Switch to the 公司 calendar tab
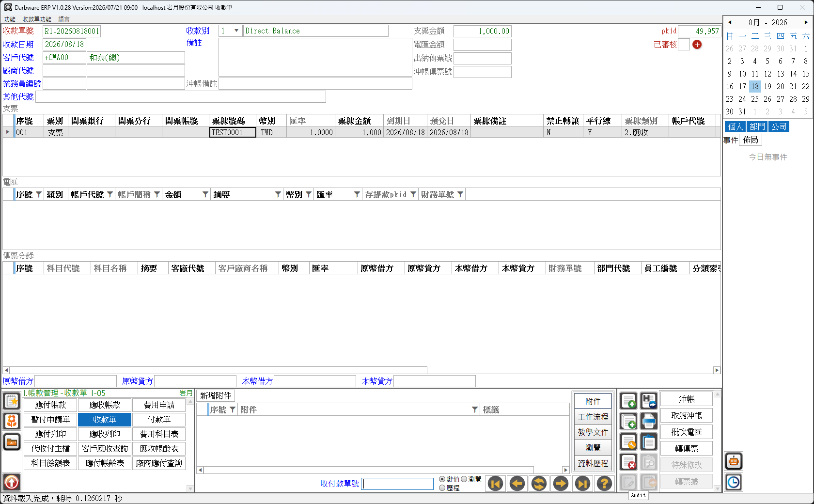Image resolution: width=814 pixels, height=504 pixels. pos(779,126)
